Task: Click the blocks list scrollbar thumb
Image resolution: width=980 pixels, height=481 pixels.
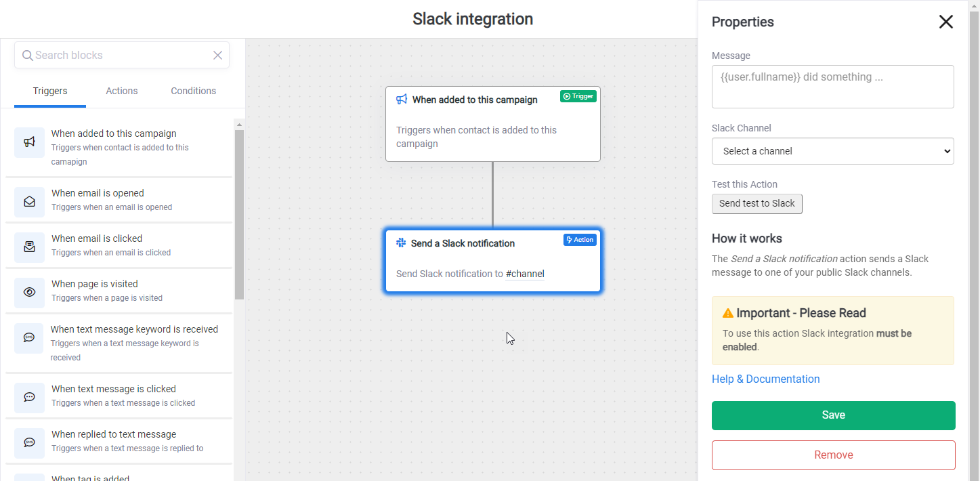Action: pyautogui.click(x=239, y=215)
